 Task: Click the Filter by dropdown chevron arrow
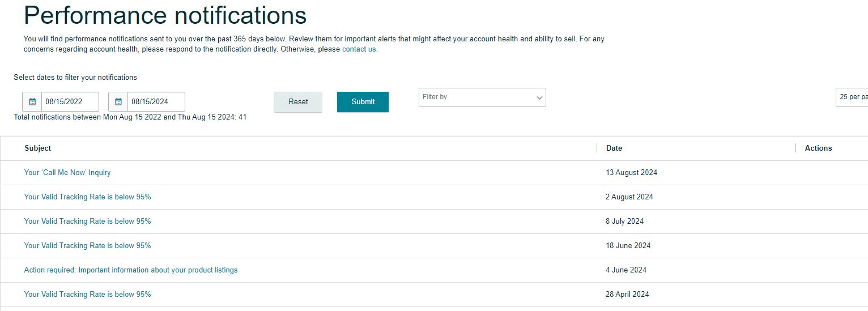coord(539,97)
